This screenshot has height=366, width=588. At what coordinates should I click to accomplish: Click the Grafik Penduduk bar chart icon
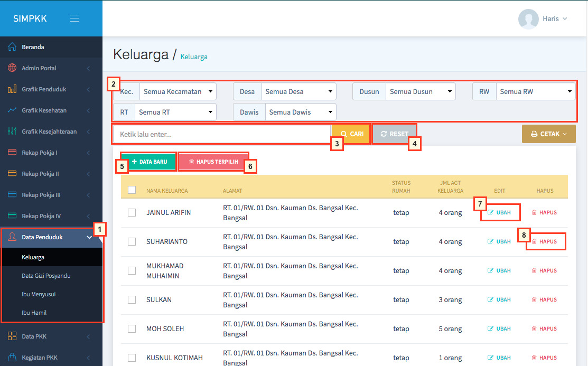12,89
